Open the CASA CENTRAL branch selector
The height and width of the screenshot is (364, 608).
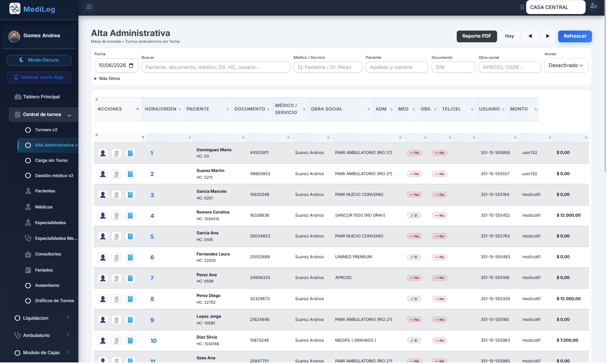[555, 7]
